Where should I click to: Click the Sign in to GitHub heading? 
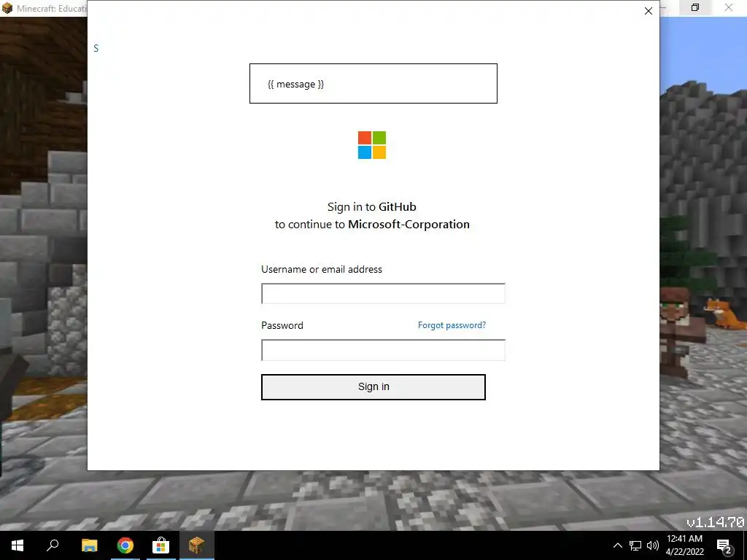(x=371, y=206)
